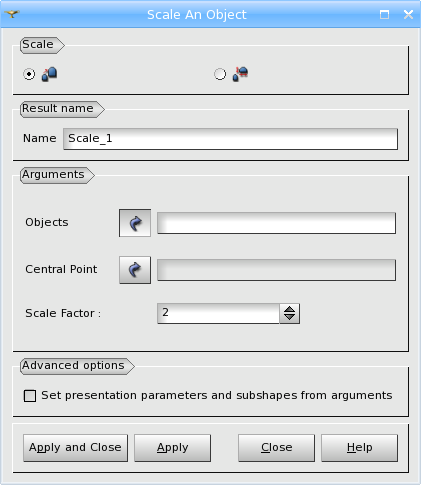Screen dimensions: 421x485
Task: Click the Objects text field
Action: [276, 223]
